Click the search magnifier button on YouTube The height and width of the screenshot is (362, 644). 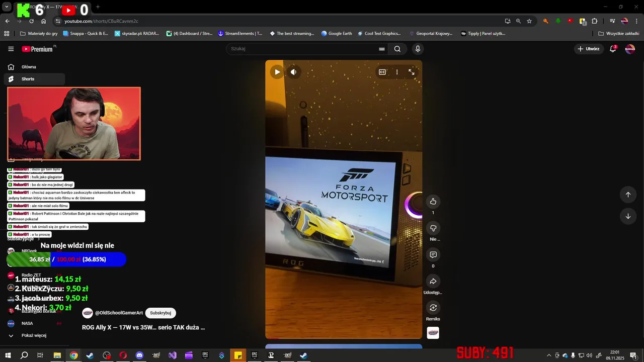397,49
